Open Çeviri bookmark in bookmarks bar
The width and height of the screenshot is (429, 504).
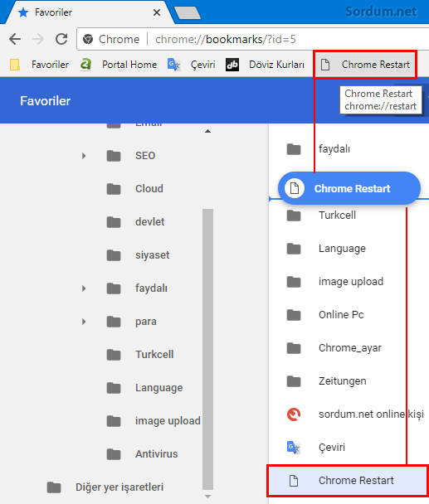[x=192, y=65]
